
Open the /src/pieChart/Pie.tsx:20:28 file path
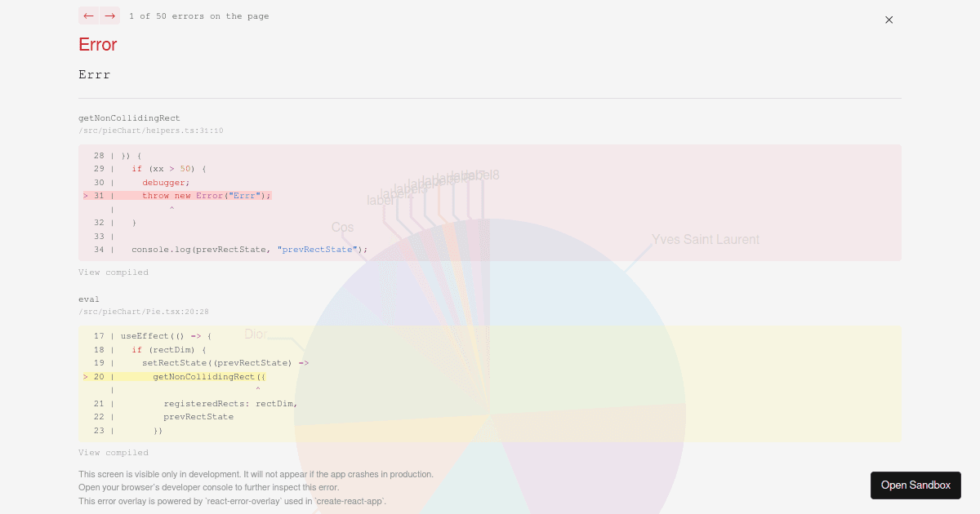(x=143, y=311)
